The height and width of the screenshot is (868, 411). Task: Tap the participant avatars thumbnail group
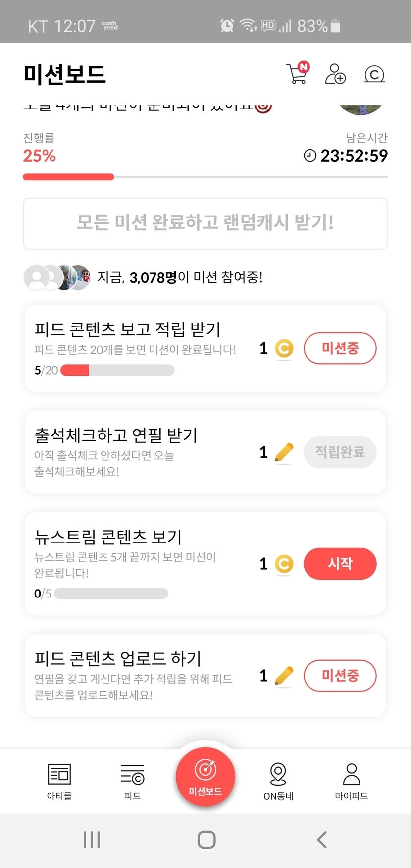click(x=57, y=277)
